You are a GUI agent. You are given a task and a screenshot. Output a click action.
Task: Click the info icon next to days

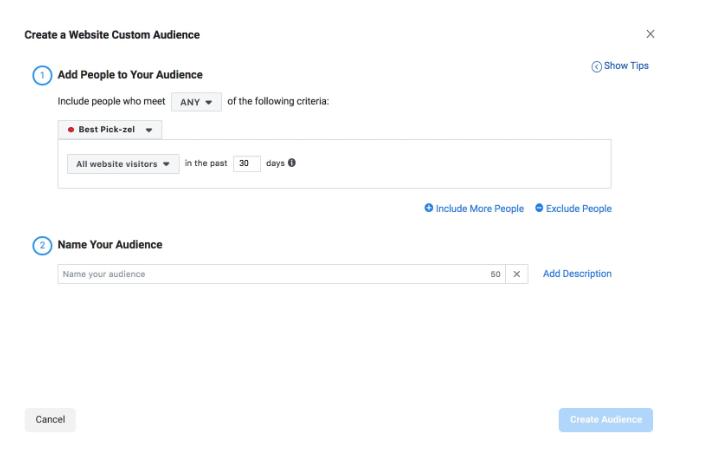pos(292,163)
